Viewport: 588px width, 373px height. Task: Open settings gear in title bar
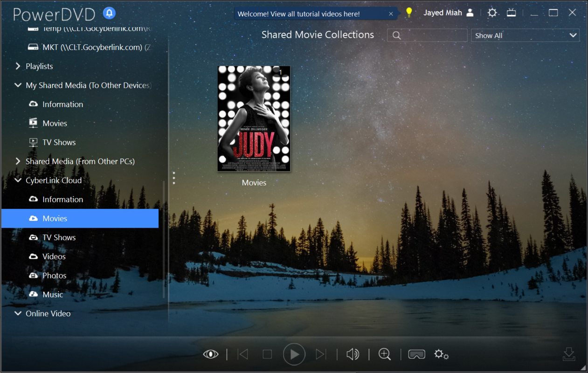492,13
